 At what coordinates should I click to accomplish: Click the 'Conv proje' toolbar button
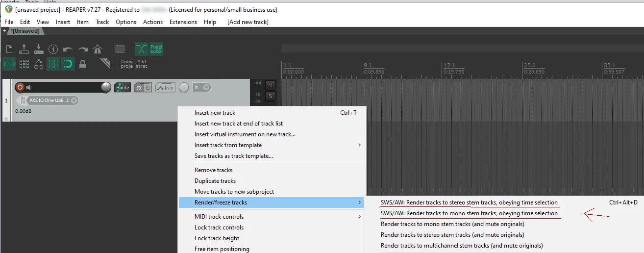pyautogui.click(x=127, y=64)
